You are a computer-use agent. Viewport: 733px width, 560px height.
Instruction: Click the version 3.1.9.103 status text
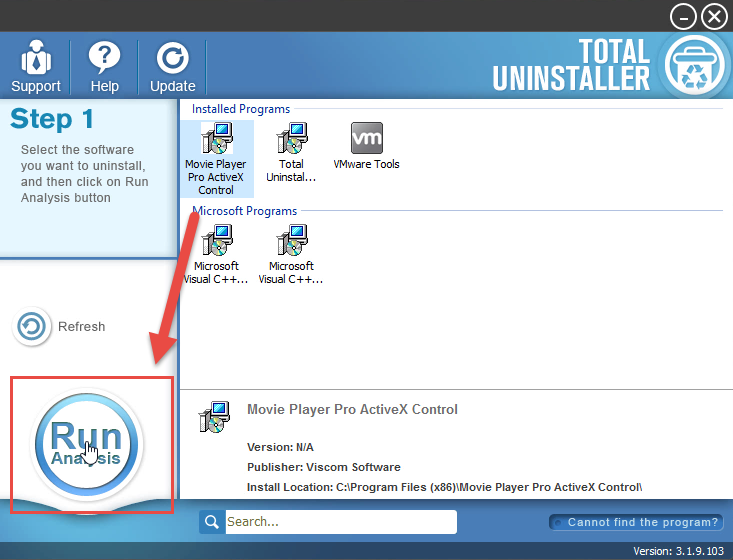point(678,551)
